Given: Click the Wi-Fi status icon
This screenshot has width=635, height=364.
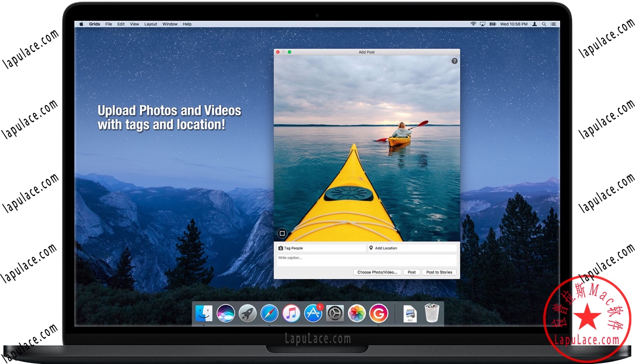Looking at the screenshot, I should 473,24.
